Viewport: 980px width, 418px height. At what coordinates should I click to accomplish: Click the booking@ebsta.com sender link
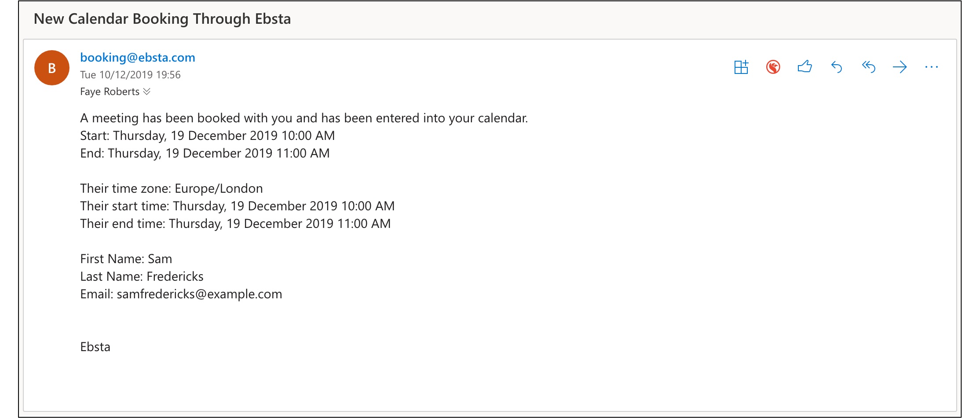click(138, 58)
